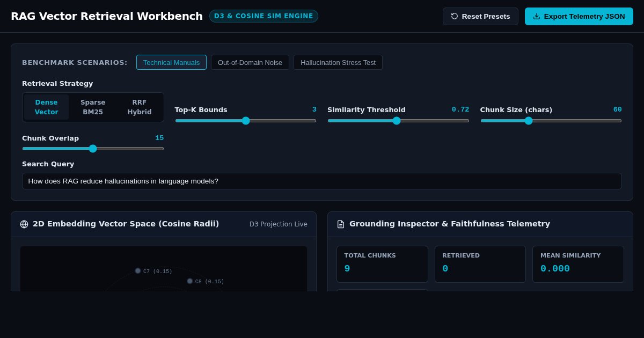Click the reset arrow icon
Viewport: 644px width, 338px height.
[455, 16]
